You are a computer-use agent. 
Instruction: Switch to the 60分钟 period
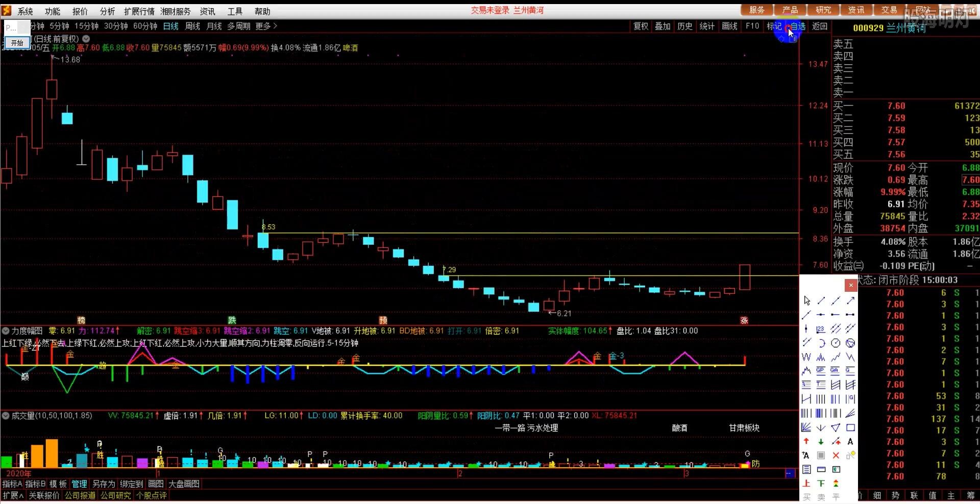pyautogui.click(x=145, y=26)
